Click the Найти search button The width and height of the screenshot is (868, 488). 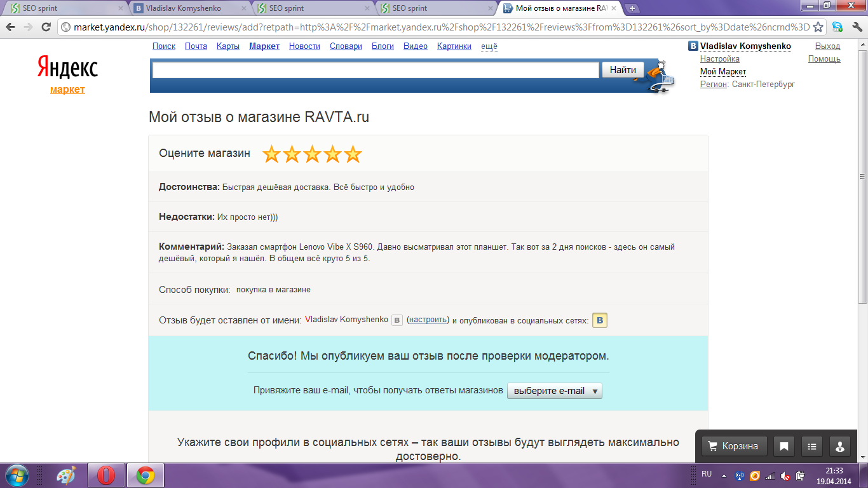pyautogui.click(x=623, y=70)
